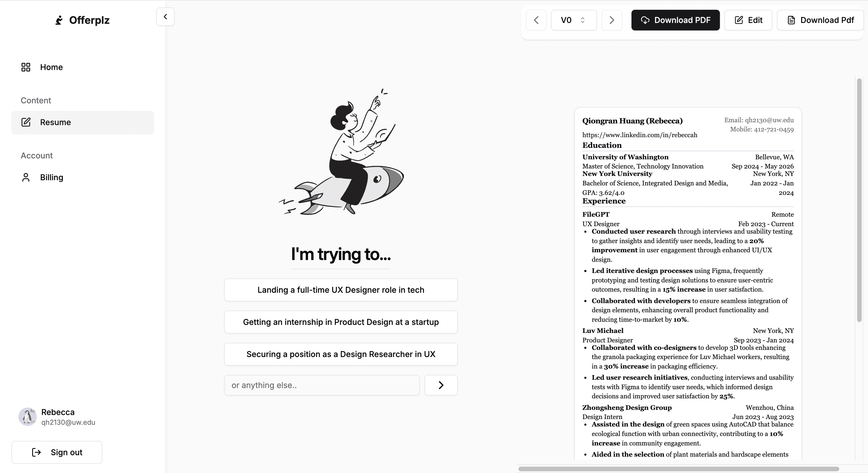Click the Luv Michael experience heading
Screen dimensions: 868x473
603,331
